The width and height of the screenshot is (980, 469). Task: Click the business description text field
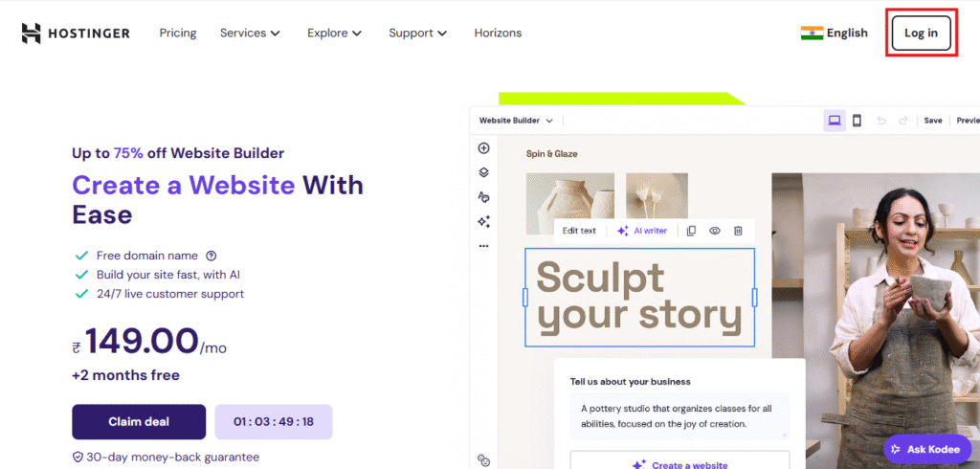pos(679,416)
